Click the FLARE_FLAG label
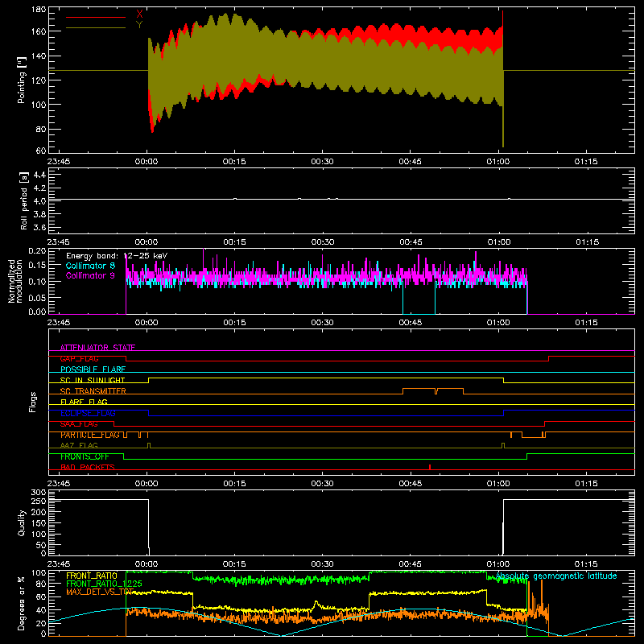The image size is (644, 644). click(x=84, y=402)
